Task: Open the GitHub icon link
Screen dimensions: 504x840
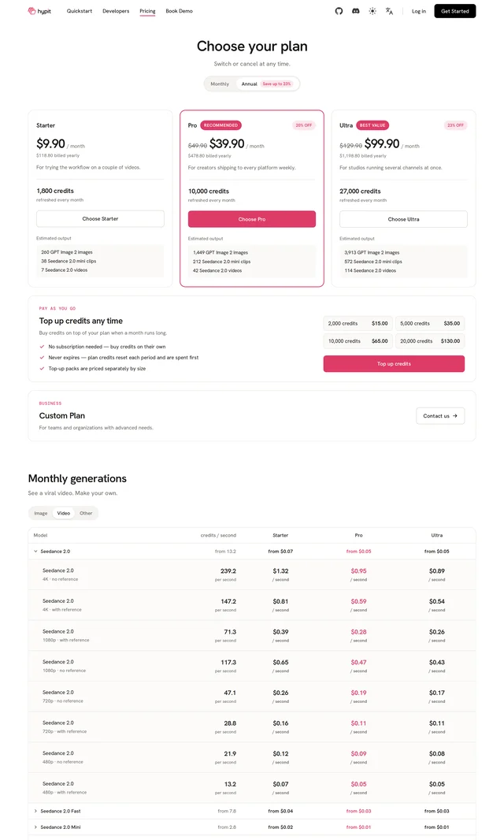Action: (339, 11)
